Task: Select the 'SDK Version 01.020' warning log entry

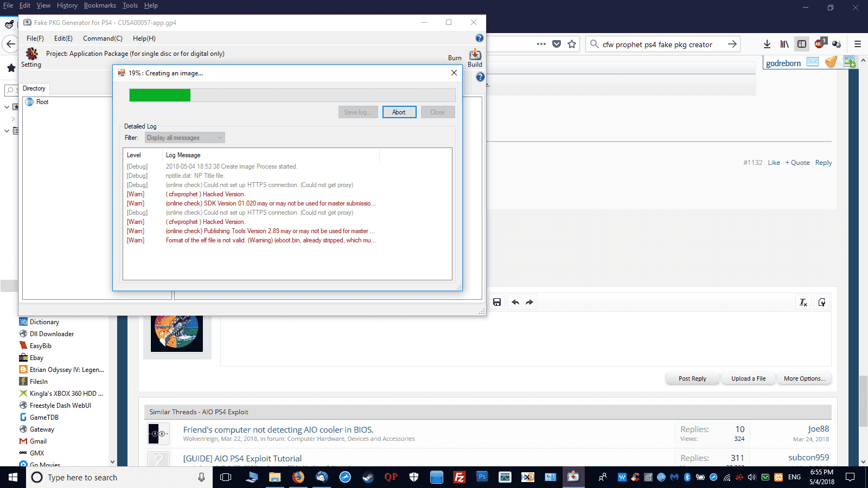Action: 271,203
